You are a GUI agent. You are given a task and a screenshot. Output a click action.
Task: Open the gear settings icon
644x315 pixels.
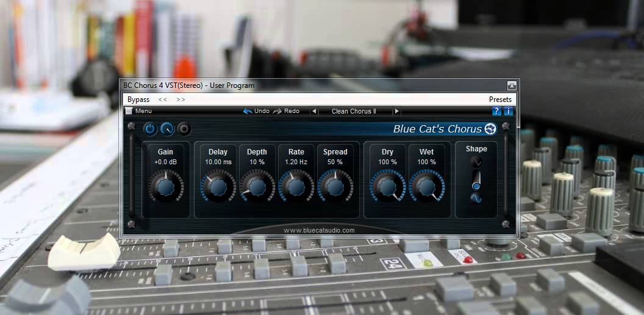(184, 129)
